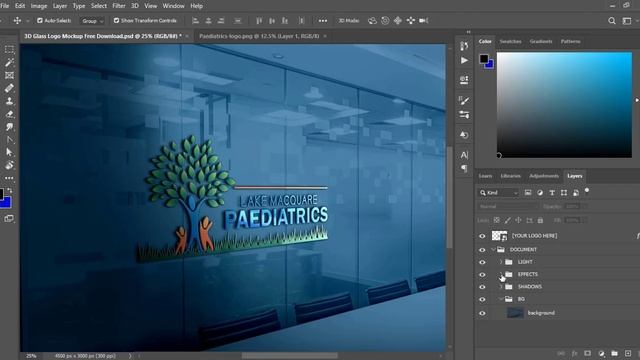Toggle layer filtering on/off switch
The height and width of the screenshot is (360, 640).
pyautogui.click(x=587, y=190)
